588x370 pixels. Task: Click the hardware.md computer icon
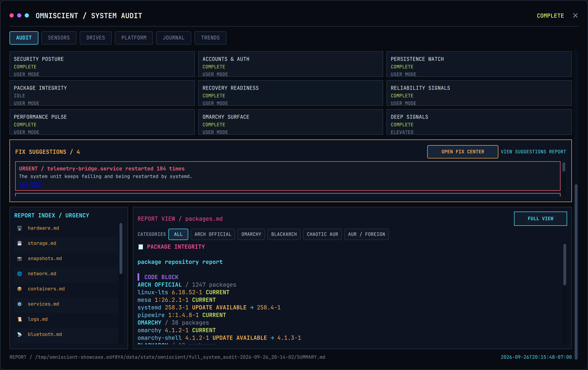pyautogui.click(x=19, y=228)
